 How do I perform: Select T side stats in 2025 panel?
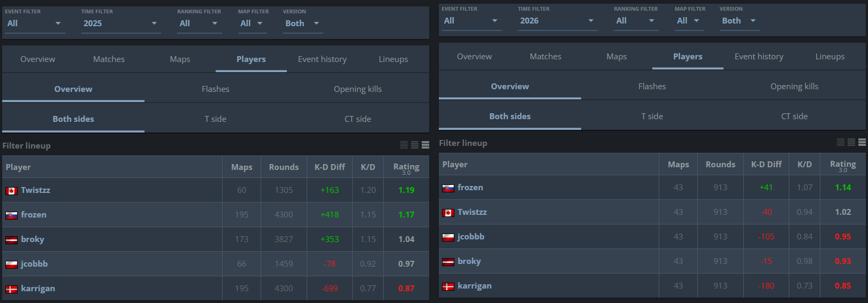[216, 119]
